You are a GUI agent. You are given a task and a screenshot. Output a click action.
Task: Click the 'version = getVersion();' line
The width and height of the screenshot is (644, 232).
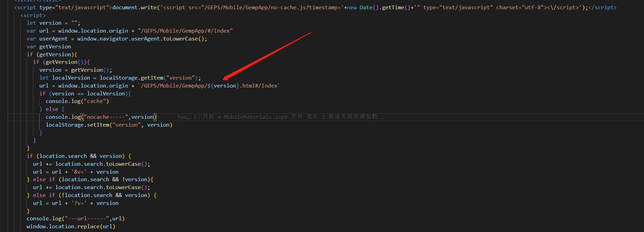click(x=76, y=70)
